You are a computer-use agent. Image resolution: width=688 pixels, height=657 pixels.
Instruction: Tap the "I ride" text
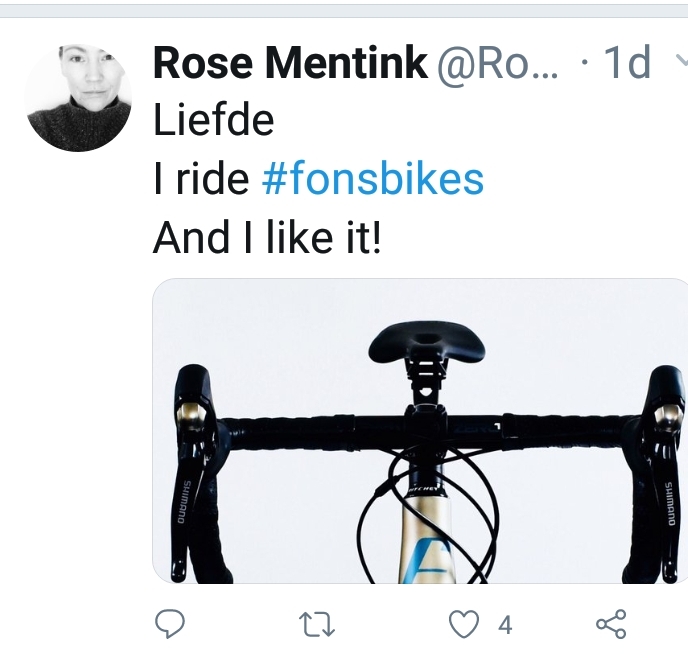[201, 179]
